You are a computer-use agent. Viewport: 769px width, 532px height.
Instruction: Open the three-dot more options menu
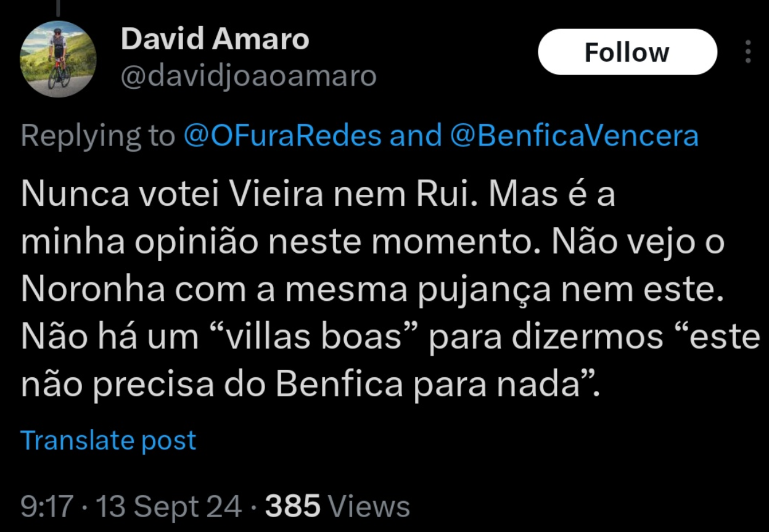coord(748,52)
